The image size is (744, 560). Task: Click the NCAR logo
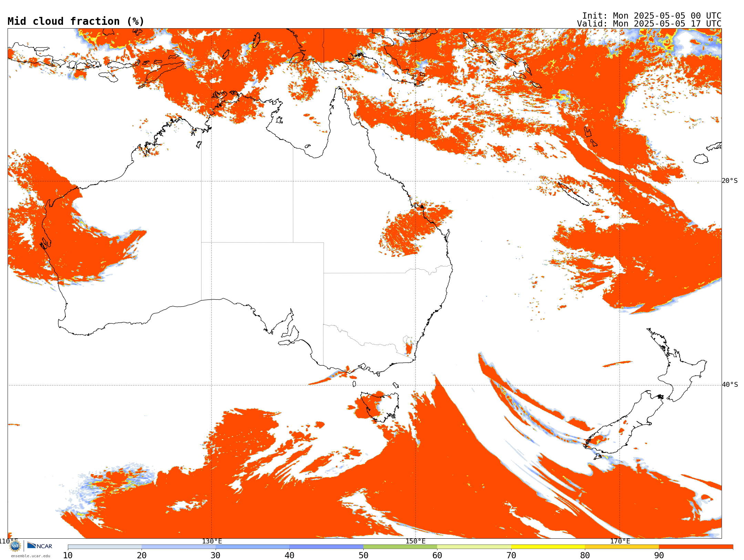(x=40, y=546)
